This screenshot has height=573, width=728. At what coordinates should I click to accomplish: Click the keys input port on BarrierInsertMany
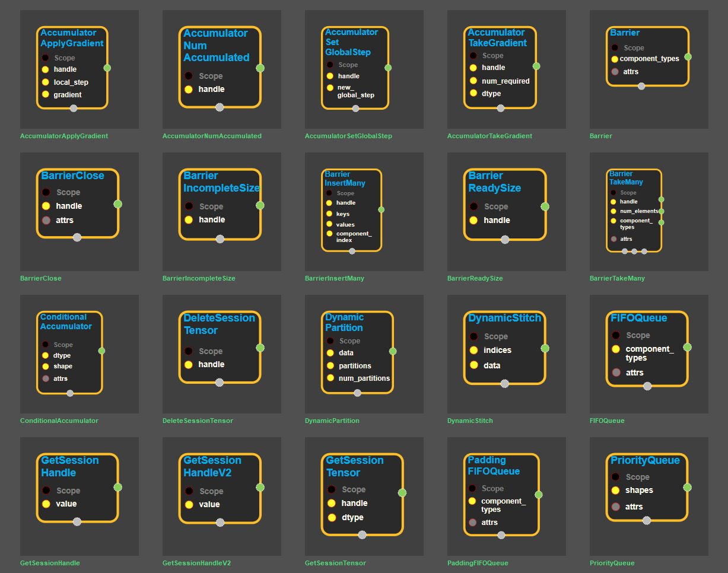coord(329,214)
